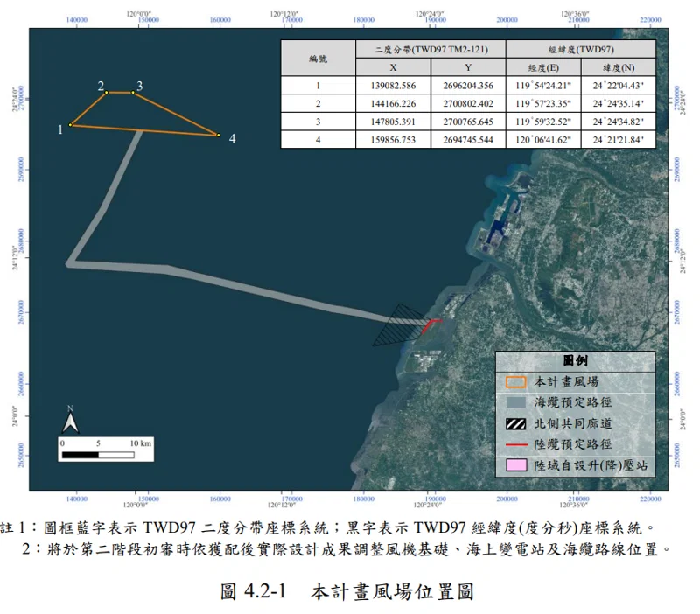Click the red land cable route on map
700x614 pixels.
pyautogui.click(x=431, y=326)
